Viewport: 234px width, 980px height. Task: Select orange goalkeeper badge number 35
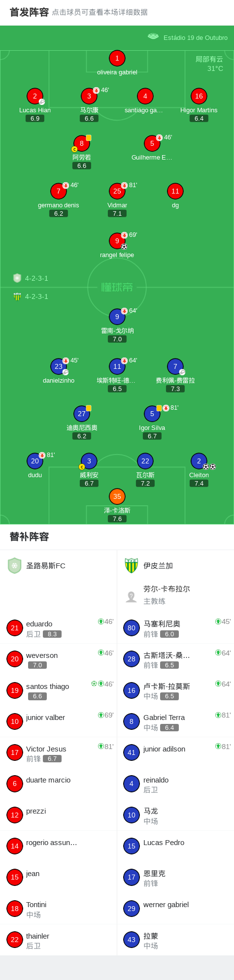117,496
